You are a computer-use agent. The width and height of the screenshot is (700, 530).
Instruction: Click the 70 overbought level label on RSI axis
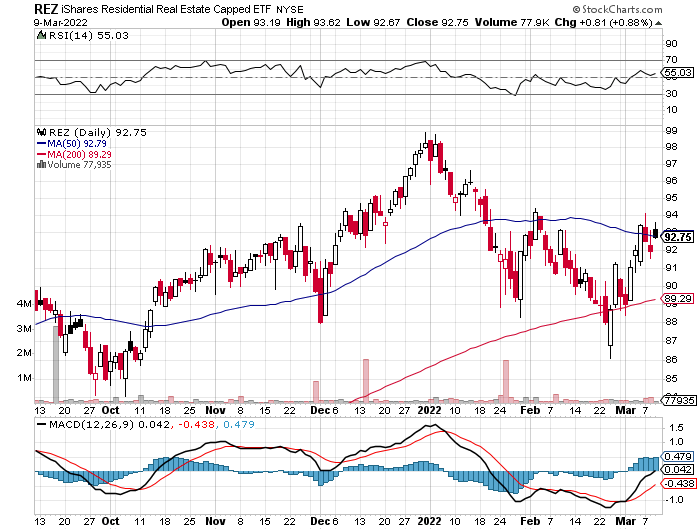click(671, 59)
